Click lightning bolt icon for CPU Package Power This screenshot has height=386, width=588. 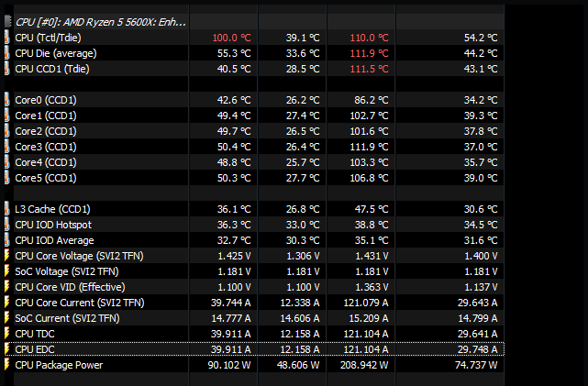6,365
